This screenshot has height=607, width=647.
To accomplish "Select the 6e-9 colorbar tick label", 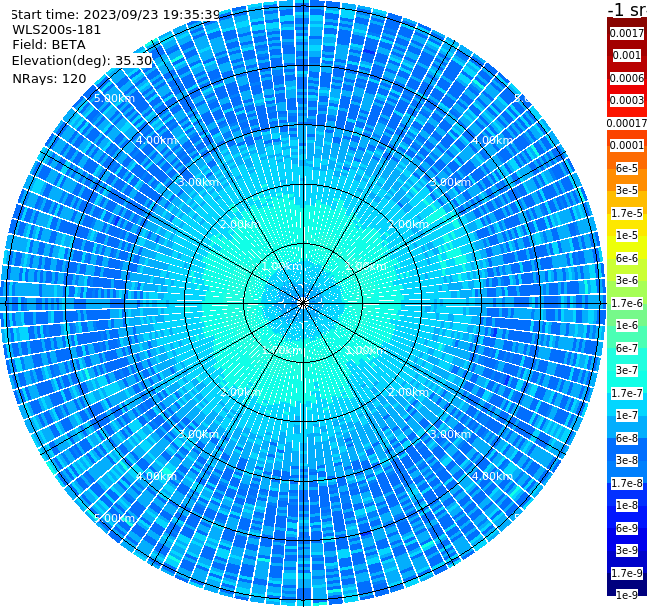I will [x=627, y=528].
